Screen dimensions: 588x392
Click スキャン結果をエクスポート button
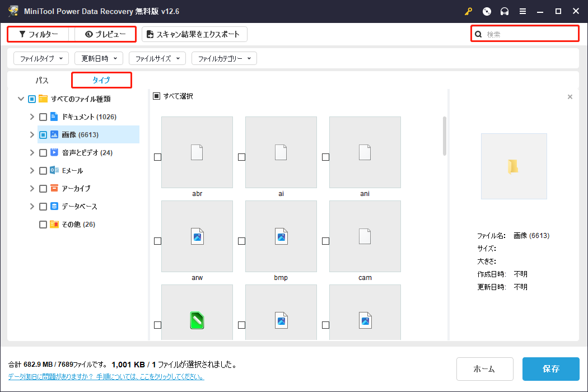tap(194, 34)
